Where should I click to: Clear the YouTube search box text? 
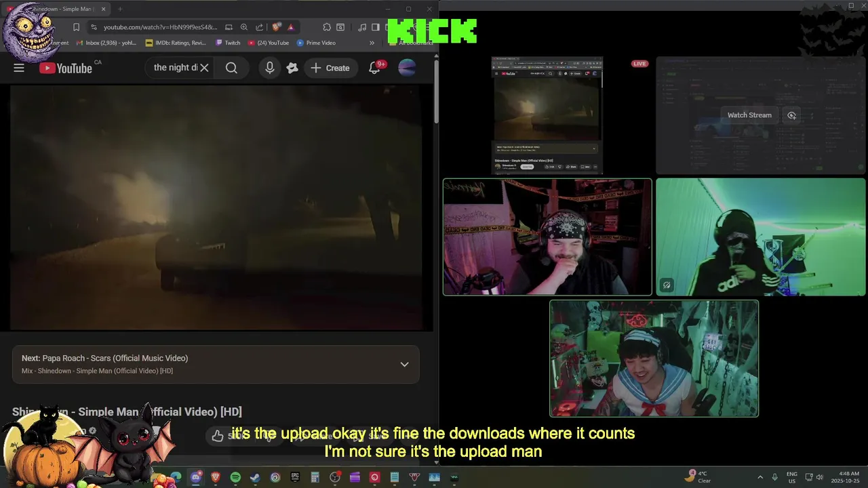[x=204, y=68]
